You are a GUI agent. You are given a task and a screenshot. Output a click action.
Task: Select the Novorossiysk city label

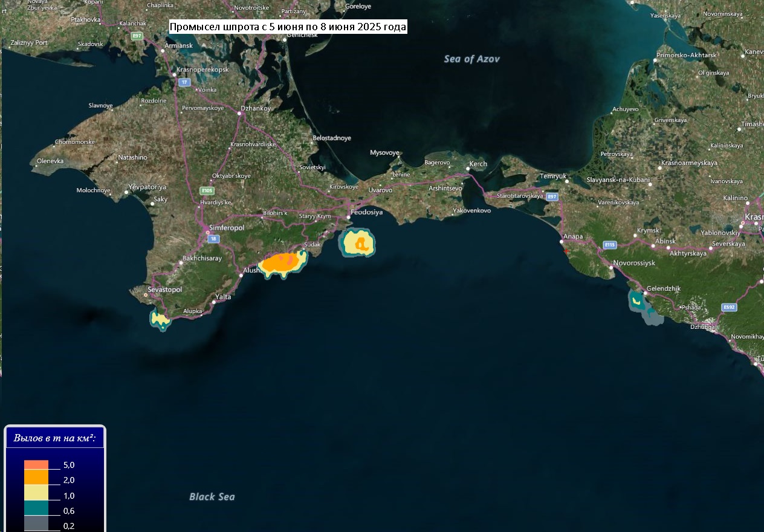pyautogui.click(x=634, y=264)
